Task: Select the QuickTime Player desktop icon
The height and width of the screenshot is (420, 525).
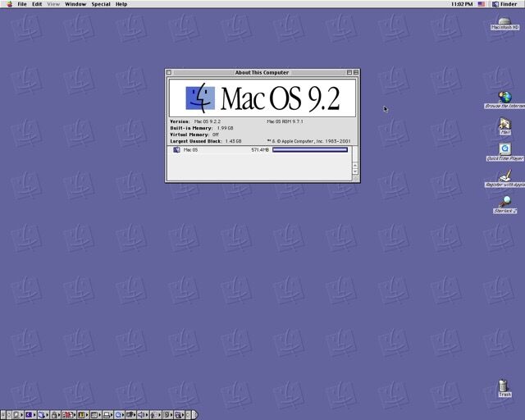Action: pyautogui.click(x=505, y=153)
